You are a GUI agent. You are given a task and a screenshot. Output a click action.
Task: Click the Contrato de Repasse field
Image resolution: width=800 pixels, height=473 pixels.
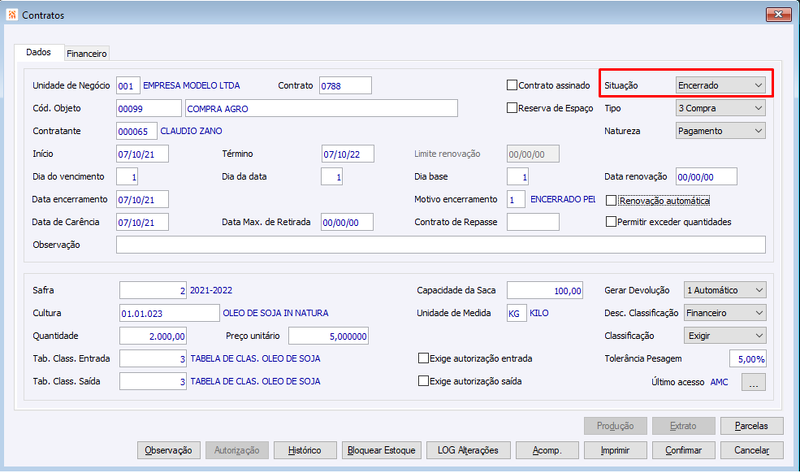tap(533, 222)
